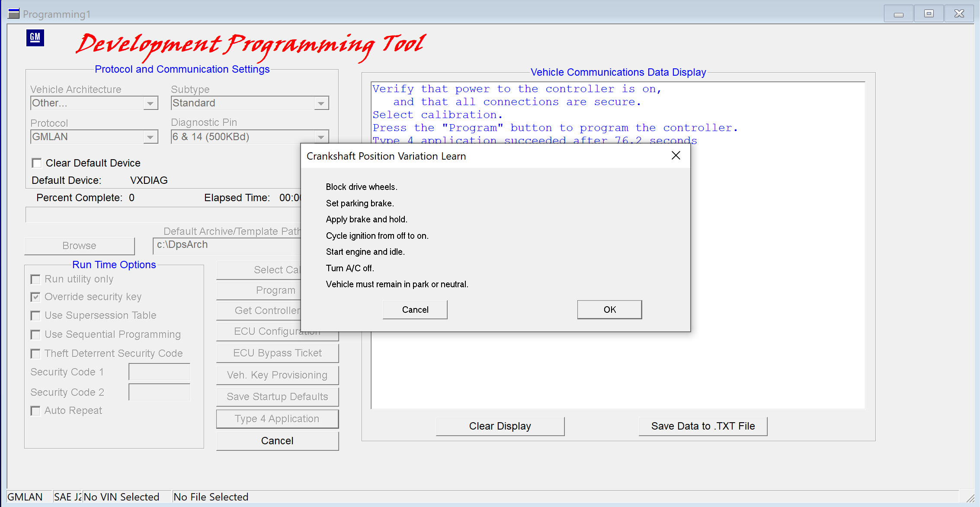Open the Vehicle Architecture dropdown
The width and height of the screenshot is (980, 507).
tap(150, 103)
